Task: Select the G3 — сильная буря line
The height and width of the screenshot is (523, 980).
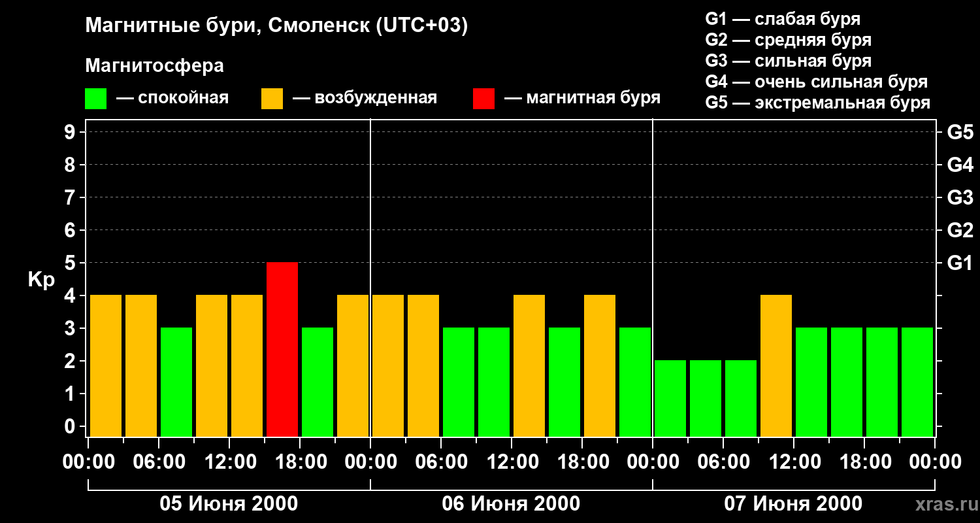Action: (789, 61)
